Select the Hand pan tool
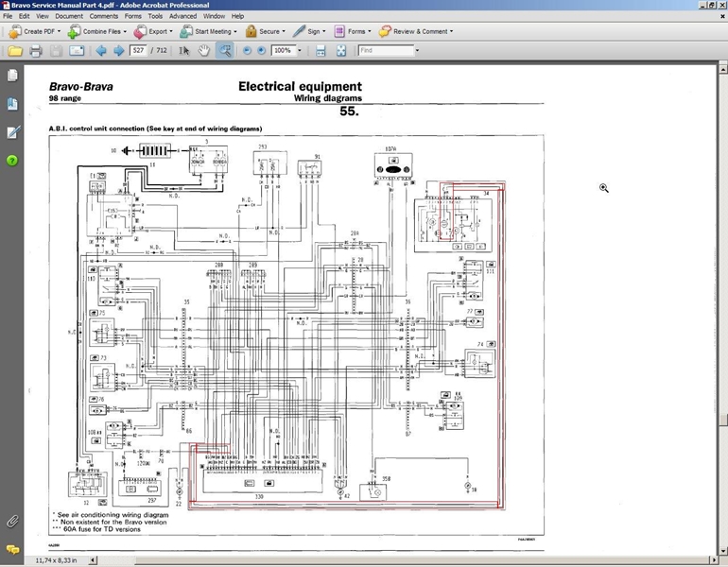 (x=204, y=50)
